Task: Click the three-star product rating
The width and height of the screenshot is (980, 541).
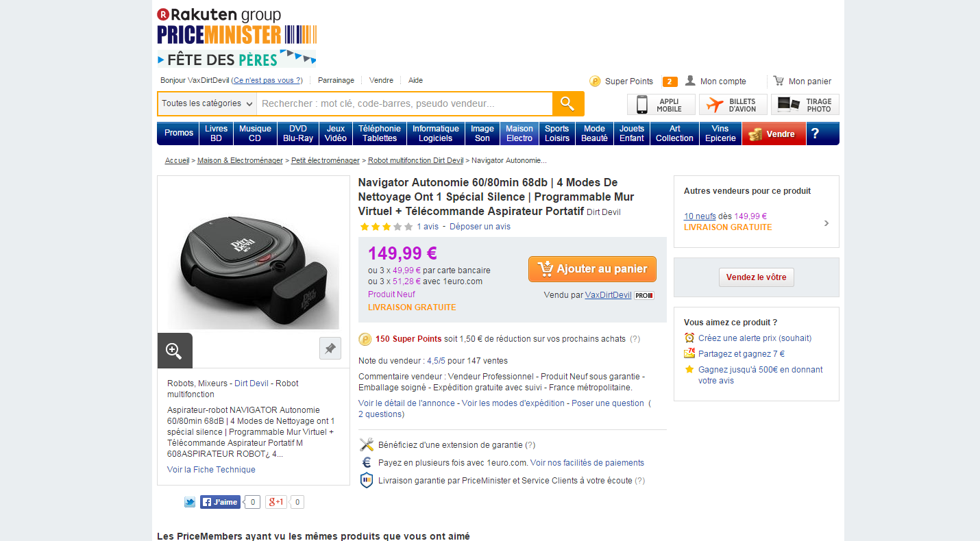Action: point(387,227)
